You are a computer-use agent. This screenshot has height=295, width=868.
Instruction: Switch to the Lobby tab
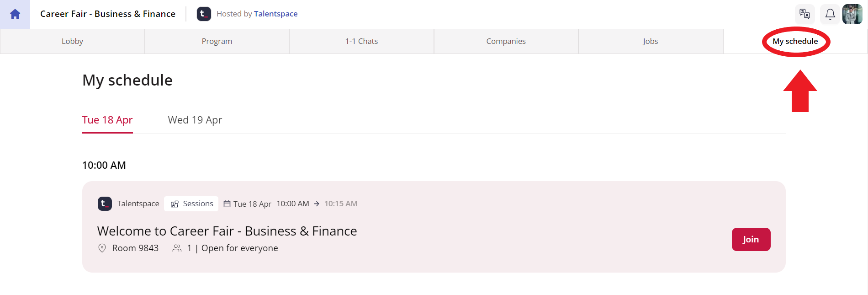(x=72, y=41)
